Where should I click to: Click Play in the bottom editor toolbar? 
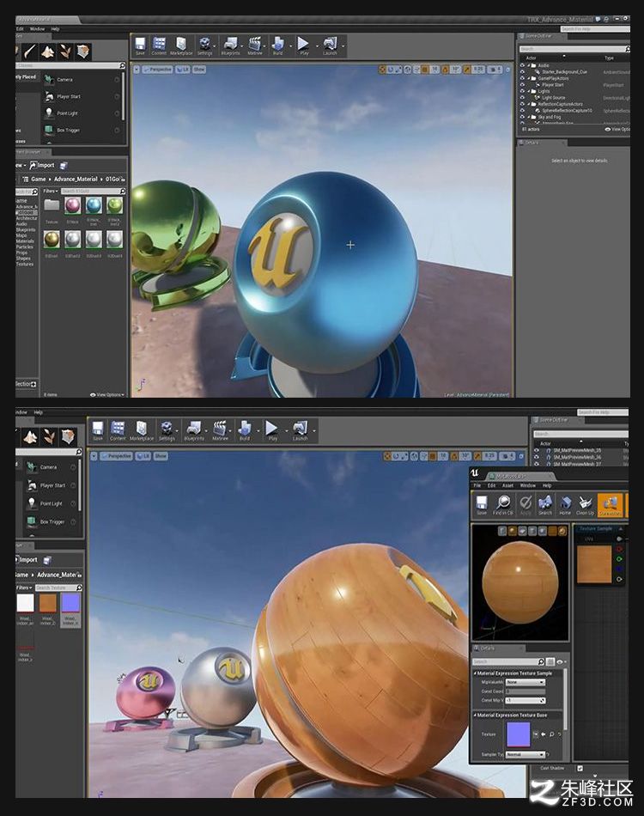pos(272,431)
